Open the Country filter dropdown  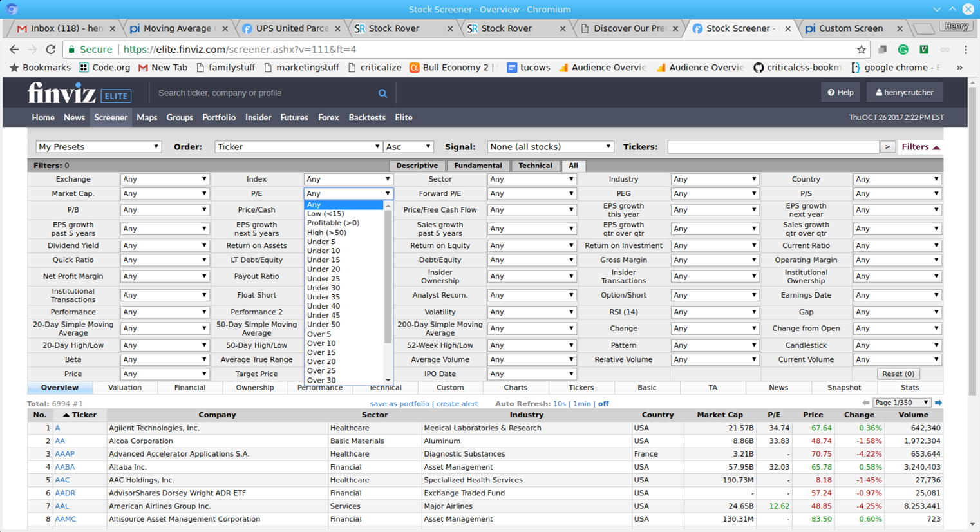coord(897,179)
